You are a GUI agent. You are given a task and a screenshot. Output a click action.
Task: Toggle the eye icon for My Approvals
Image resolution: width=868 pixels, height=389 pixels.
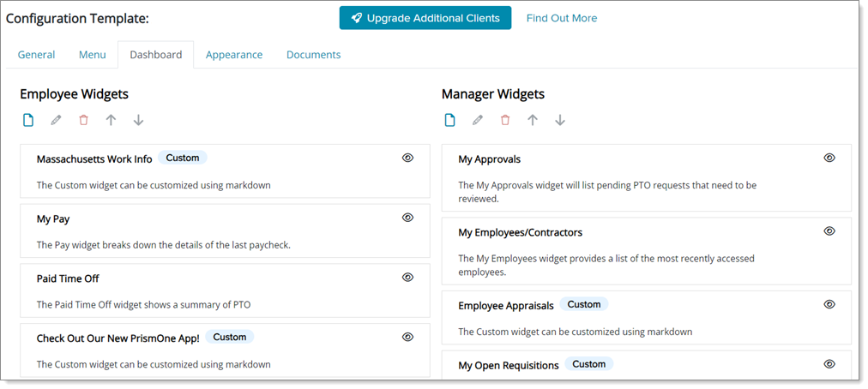coord(829,158)
